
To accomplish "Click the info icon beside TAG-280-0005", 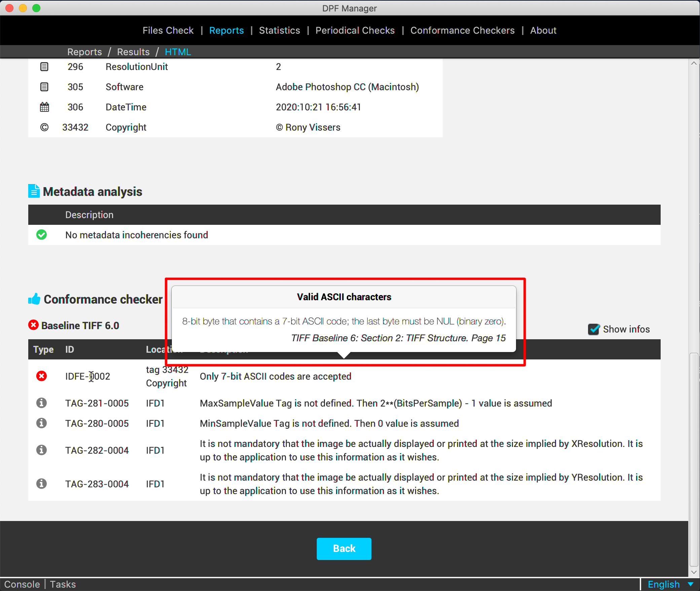I will pos(41,423).
